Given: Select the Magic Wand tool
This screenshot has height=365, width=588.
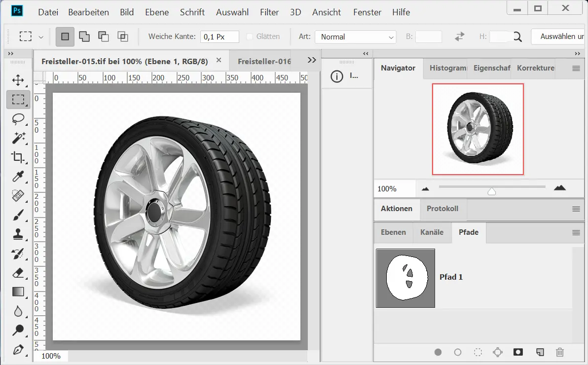Looking at the screenshot, I should [x=18, y=138].
